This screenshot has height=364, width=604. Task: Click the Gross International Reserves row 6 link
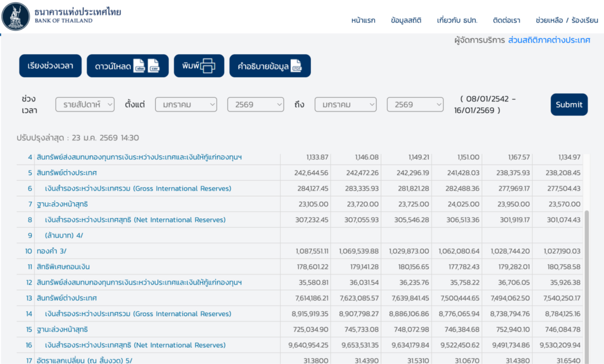pyautogui.click(x=137, y=189)
